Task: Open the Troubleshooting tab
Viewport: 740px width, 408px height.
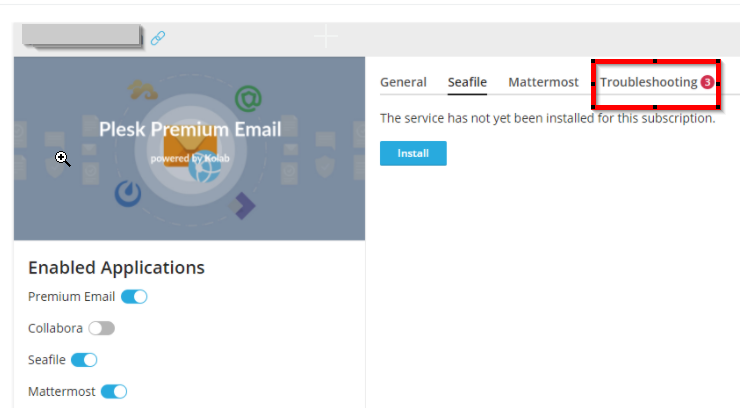Action: pyautogui.click(x=648, y=82)
